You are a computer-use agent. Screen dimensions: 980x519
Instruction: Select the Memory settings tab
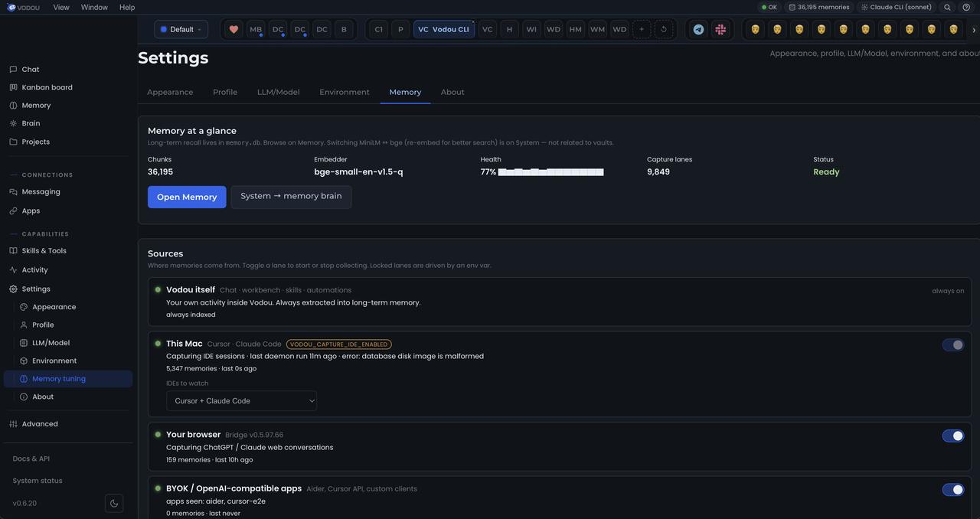(x=405, y=92)
